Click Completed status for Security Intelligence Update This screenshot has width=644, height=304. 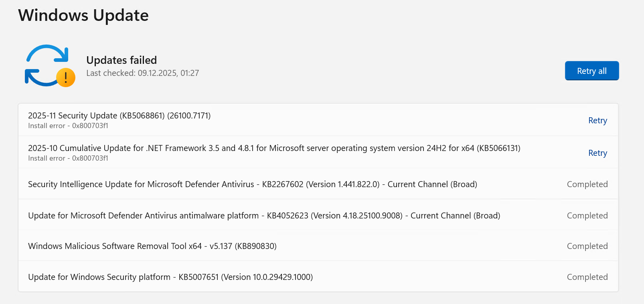(x=587, y=184)
